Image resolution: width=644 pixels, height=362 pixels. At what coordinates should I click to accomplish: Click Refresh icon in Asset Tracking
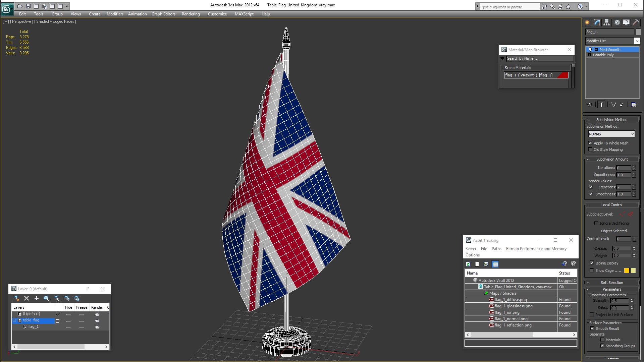point(468,264)
